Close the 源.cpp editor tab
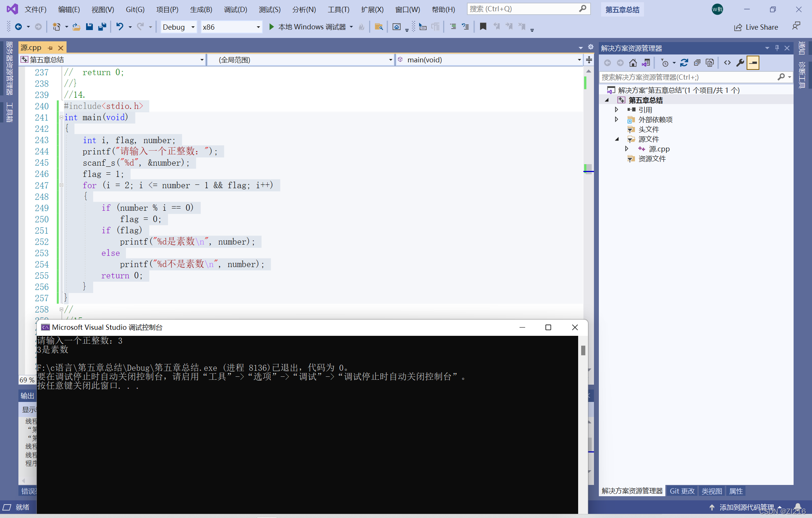The width and height of the screenshot is (812, 518). click(x=61, y=48)
